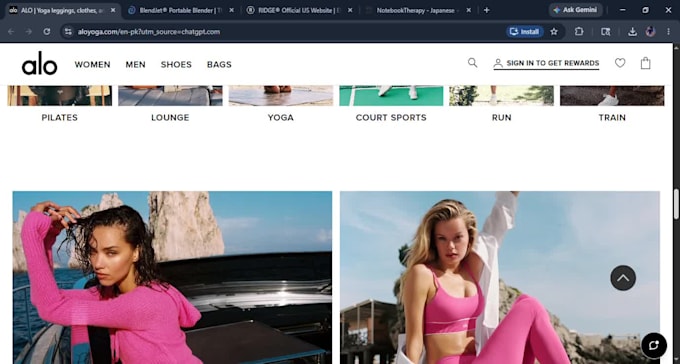This screenshot has height=364, width=680.
Task: Select the ALO Yoga leggings tab
Action: click(63, 10)
